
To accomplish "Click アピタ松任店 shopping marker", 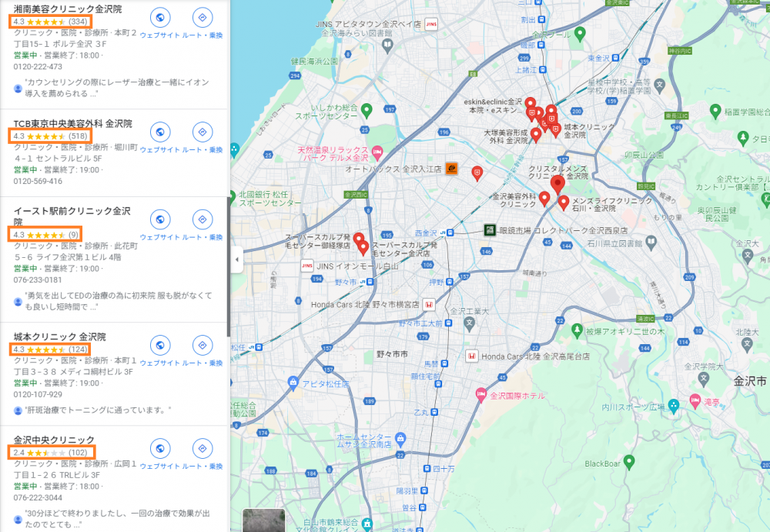I will point(293,383).
